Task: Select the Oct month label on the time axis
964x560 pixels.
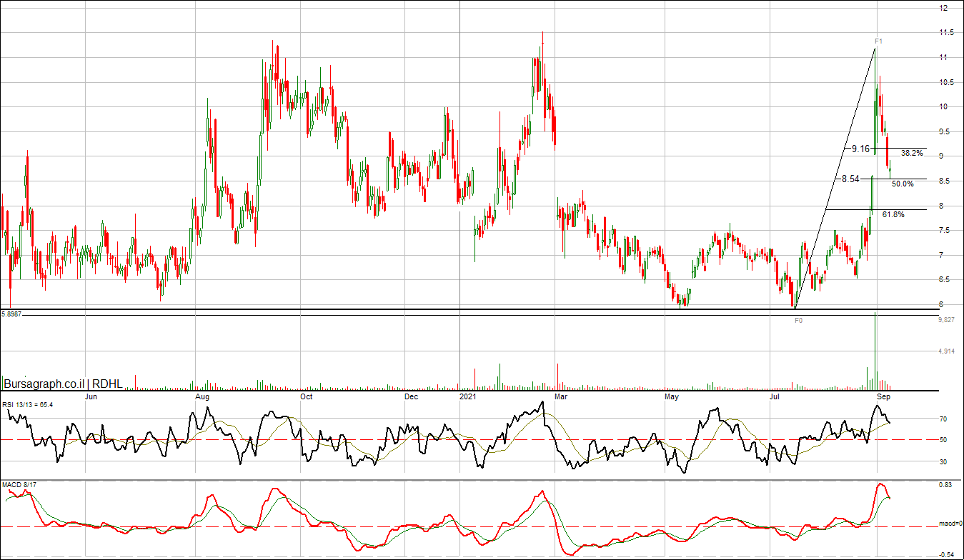Action: pyautogui.click(x=306, y=395)
